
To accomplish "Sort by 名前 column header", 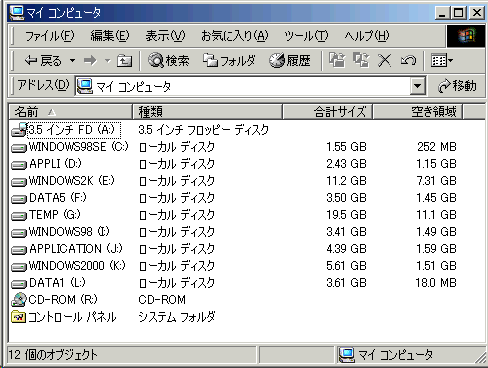I will [71, 112].
